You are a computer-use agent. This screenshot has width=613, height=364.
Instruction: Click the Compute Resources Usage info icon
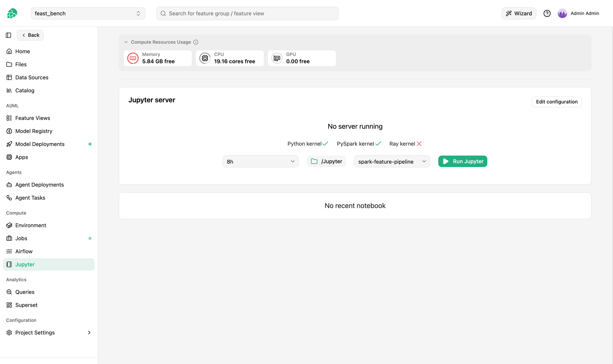[x=196, y=42]
